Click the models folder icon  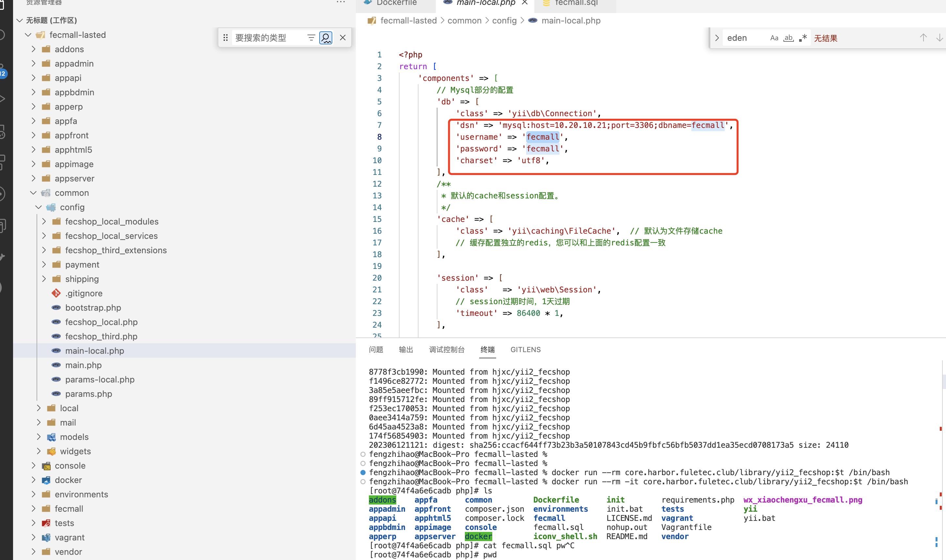pyautogui.click(x=51, y=437)
